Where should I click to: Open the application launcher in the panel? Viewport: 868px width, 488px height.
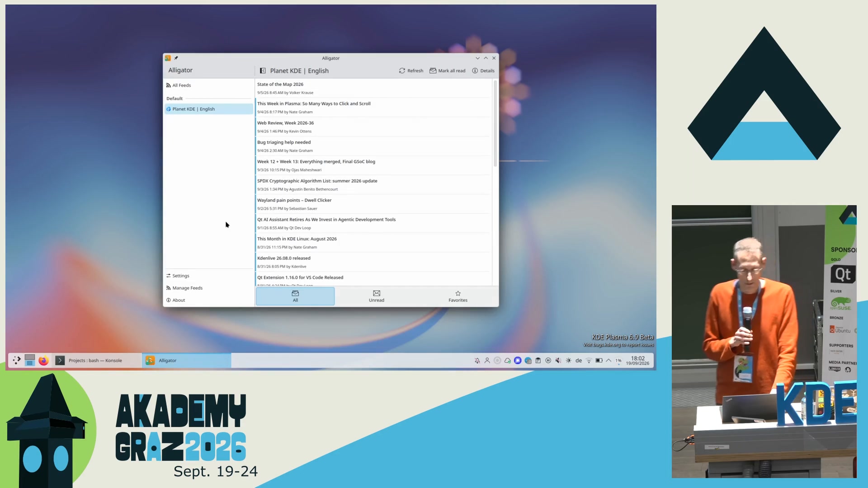(x=17, y=360)
